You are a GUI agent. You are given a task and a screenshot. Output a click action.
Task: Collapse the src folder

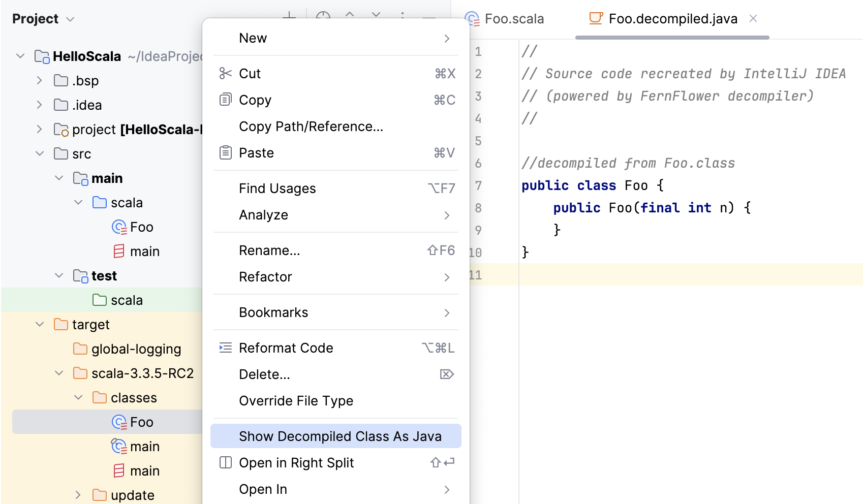coord(40,153)
